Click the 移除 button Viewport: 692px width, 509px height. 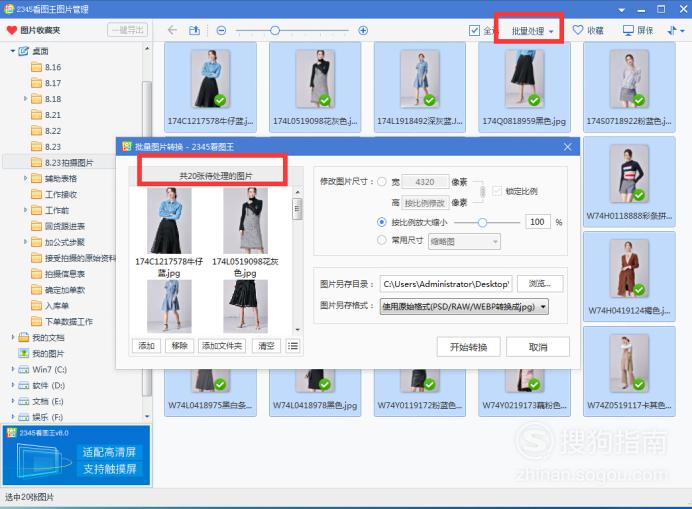[179, 346]
